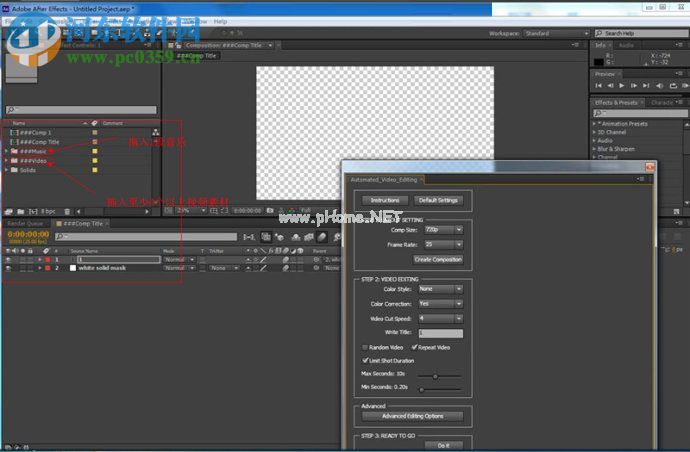Open Automated_Video_Editing panel menu
This screenshot has height=452, width=690.
(641, 179)
